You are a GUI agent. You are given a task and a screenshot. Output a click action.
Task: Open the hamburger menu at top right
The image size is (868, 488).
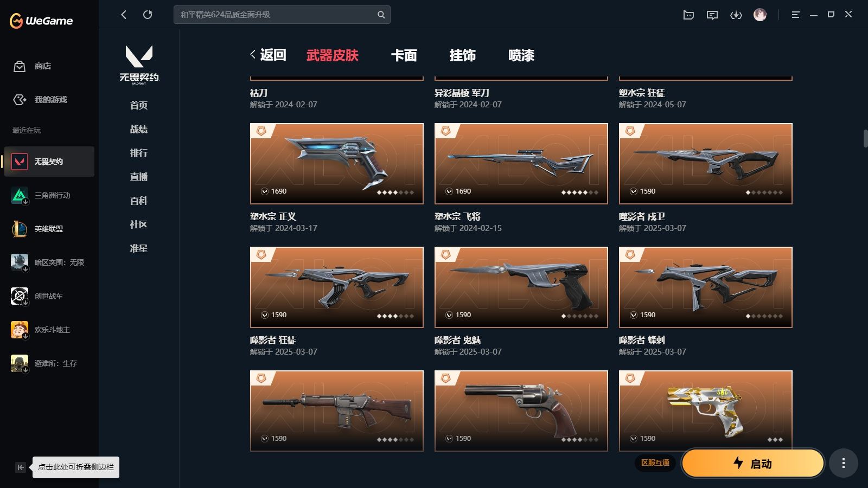795,15
